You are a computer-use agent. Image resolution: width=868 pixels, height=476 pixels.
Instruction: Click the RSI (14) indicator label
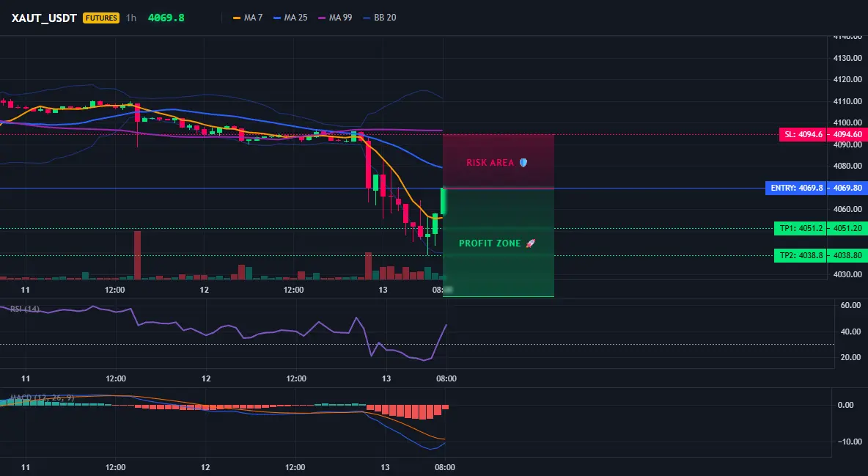point(24,309)
